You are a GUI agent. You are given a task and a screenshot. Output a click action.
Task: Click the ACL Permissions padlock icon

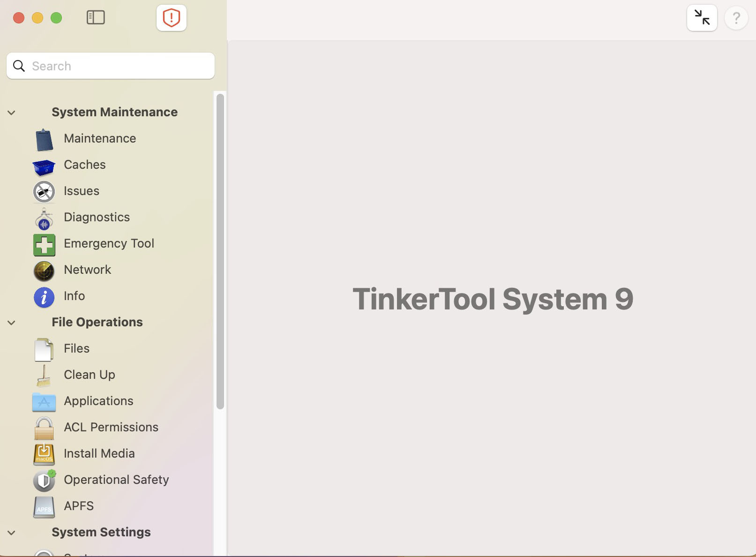[44, 428]
